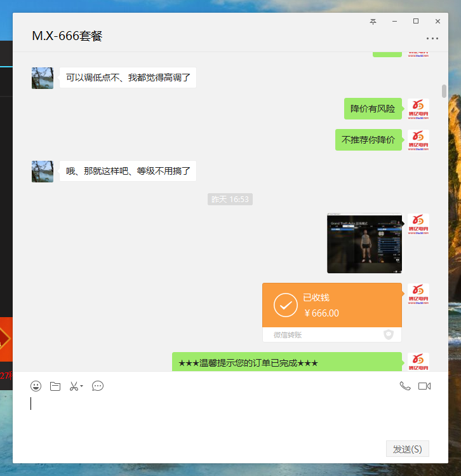Click the 发送(S) send button
The height and width of the screenshot is (476, 461).
(407, 449)
